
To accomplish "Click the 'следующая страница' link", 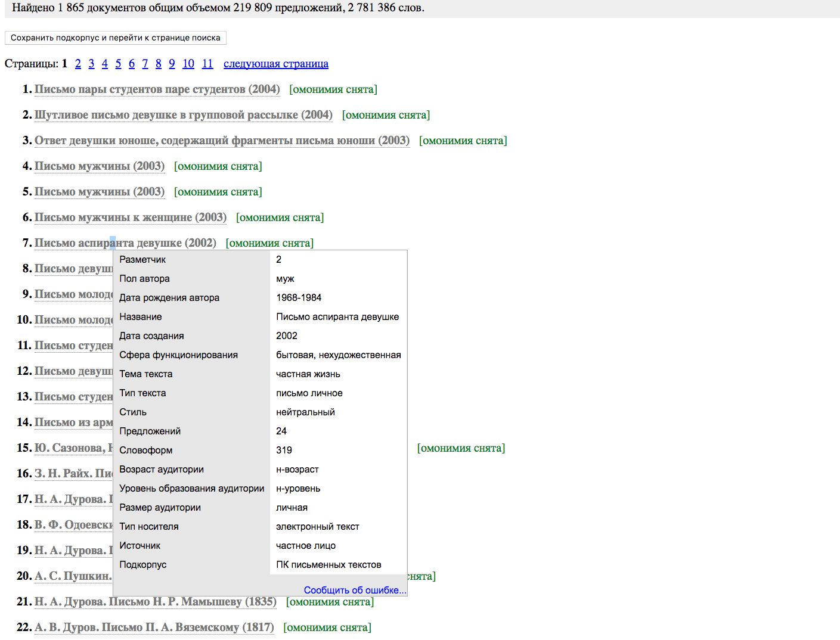I will pyautogui.click(x=275, y=64).
